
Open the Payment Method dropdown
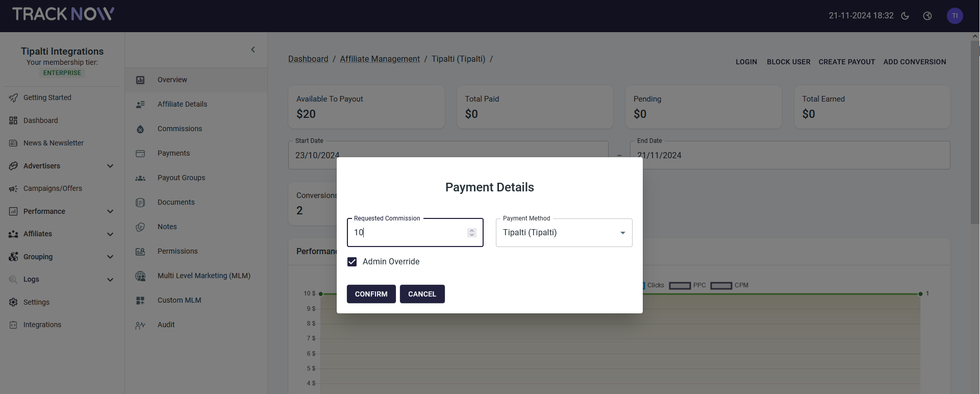(564, 233)
